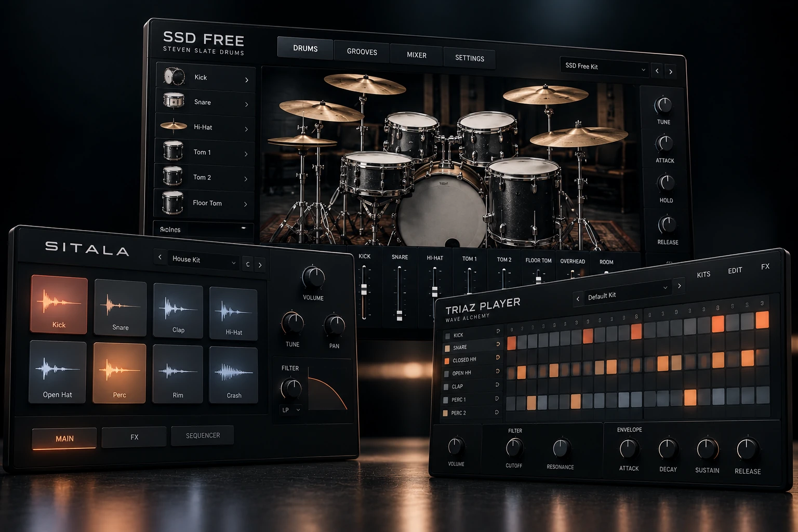Click the Tom 2 drum thumbnail in SSD Free

(x=172, y=176)
